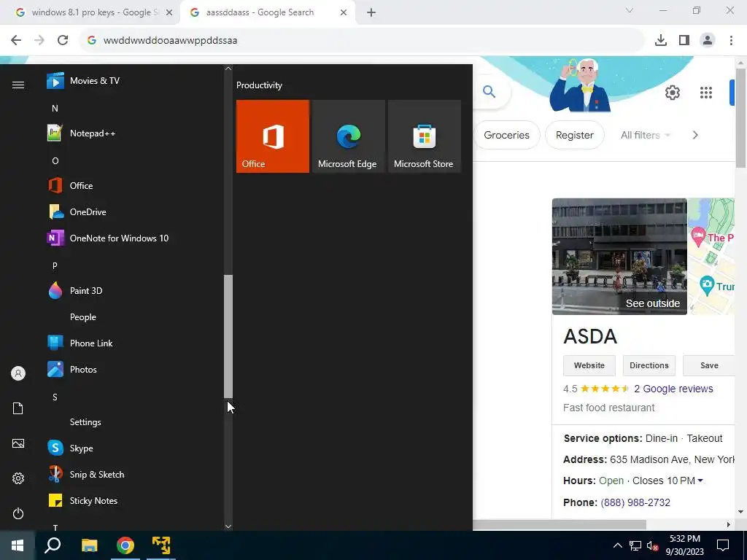This screenshot has width=747, height=560.
Task: Open OneDrive from Start menu
Action: point(133,212)
